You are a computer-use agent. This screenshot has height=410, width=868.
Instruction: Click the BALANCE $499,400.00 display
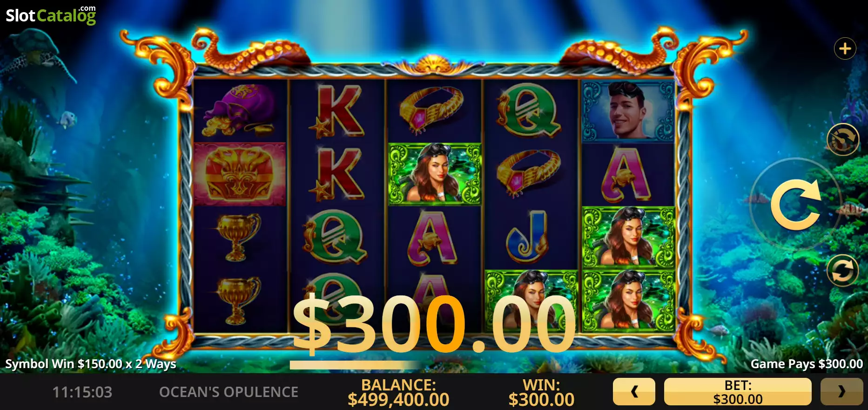coord(398,392)
